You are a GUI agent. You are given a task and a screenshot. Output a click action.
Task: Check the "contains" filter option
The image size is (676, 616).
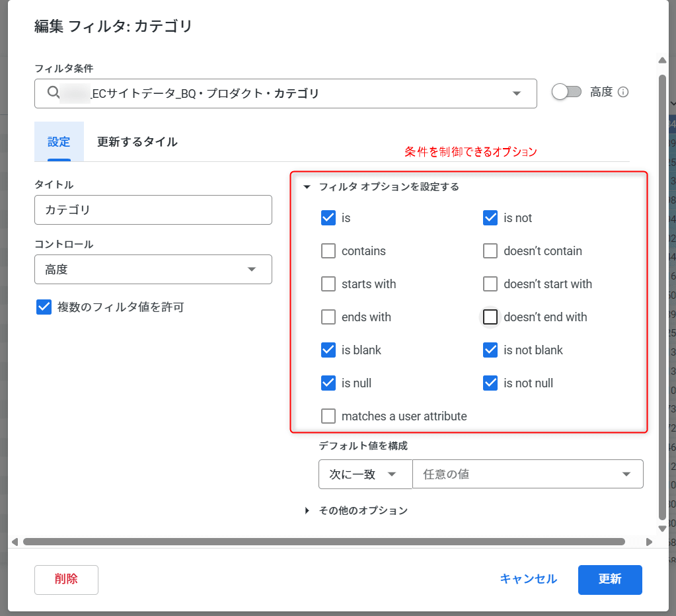pyautogui.click(x=328, y=250)
